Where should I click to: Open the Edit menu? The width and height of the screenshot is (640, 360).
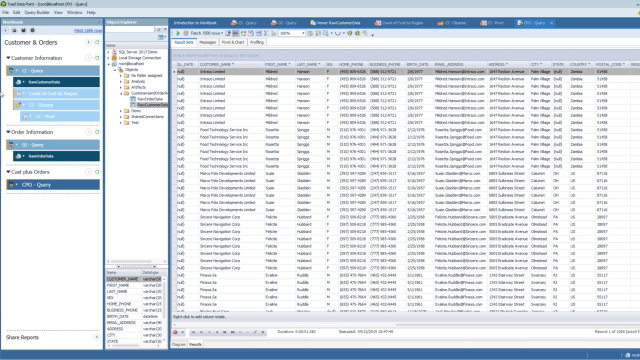(16, 12)
